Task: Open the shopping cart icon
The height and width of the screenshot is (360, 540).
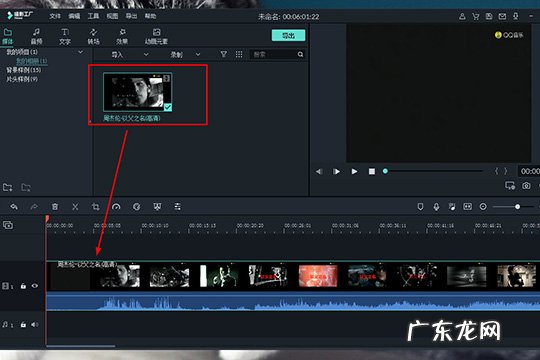Action: click(x=476, y=16)
